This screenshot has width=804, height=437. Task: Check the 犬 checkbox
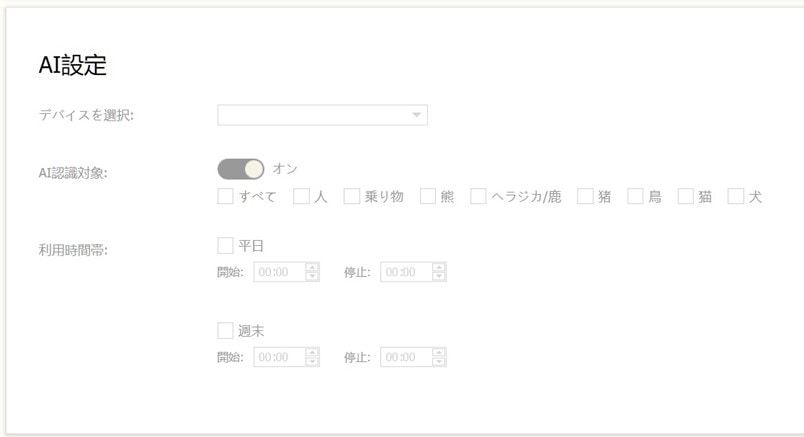point(736,197)
